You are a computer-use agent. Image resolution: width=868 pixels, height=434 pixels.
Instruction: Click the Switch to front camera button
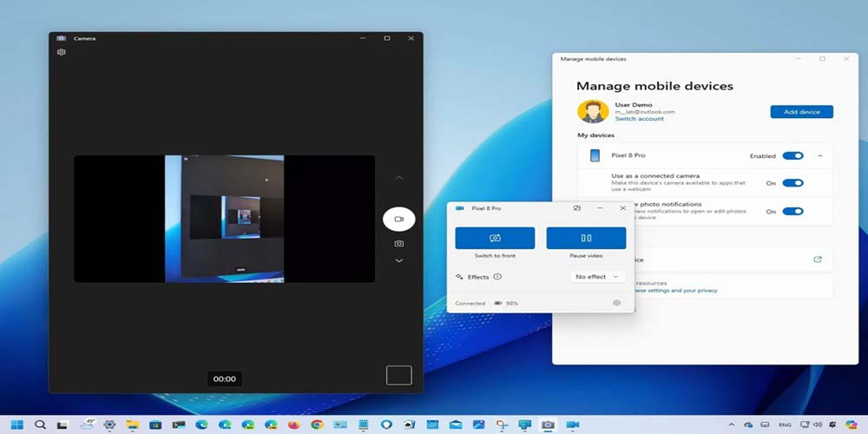495,238
